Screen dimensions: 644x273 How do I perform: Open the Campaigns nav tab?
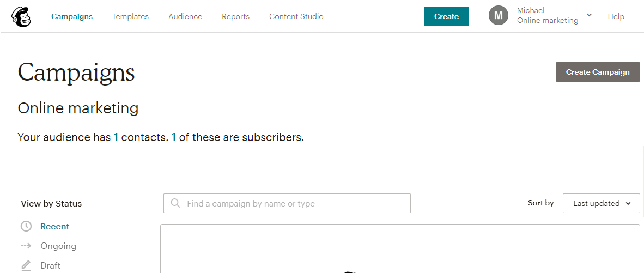coord(72,16)
